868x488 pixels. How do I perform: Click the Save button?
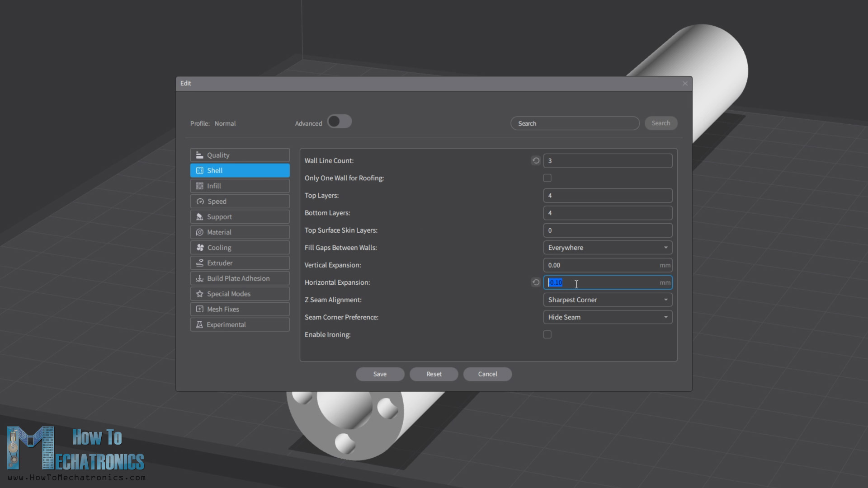(380, 374)
